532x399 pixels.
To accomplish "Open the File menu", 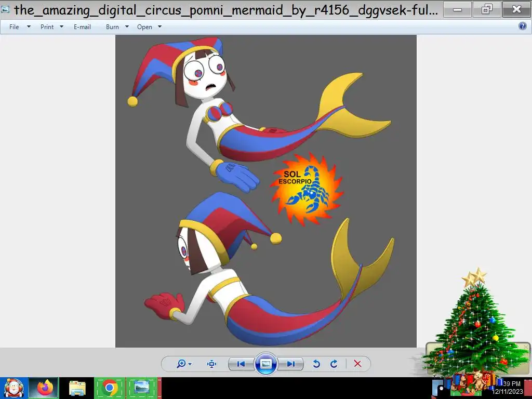I will (14, 27).
